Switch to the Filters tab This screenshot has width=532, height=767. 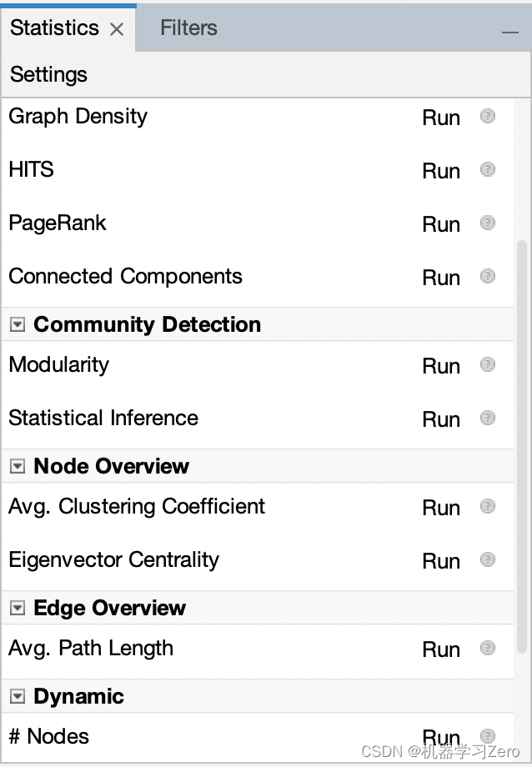(188, 28)
